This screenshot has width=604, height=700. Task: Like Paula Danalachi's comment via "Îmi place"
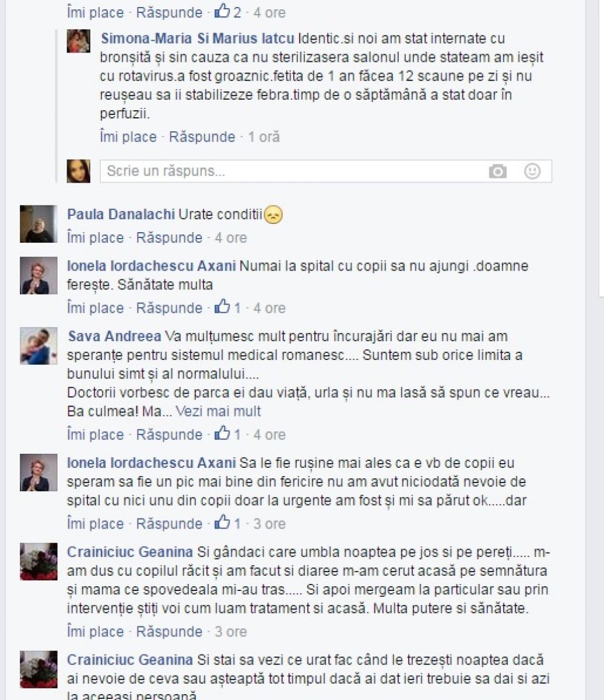click(x=95, y=237)
